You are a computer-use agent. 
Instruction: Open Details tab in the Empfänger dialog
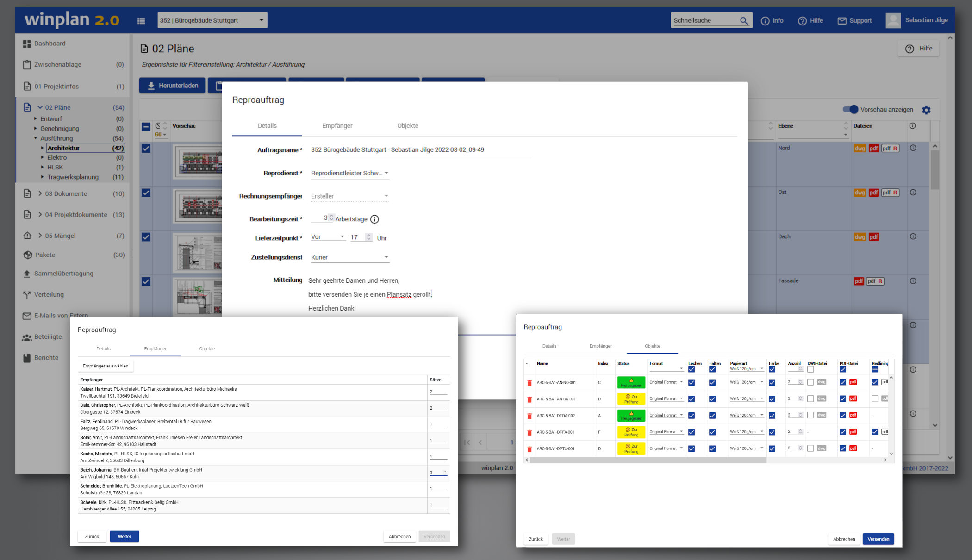coord(104,348)
